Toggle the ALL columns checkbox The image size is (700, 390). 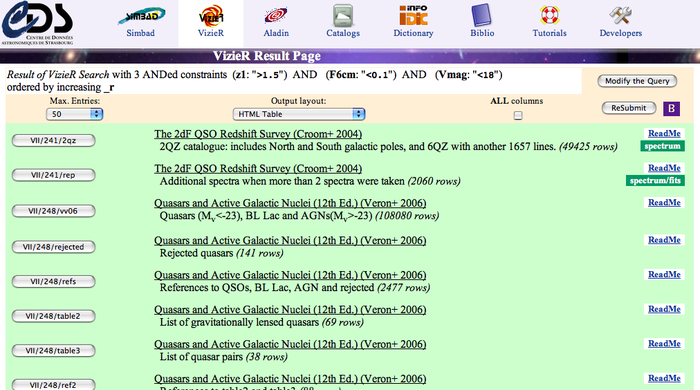[x=518, y=116]
